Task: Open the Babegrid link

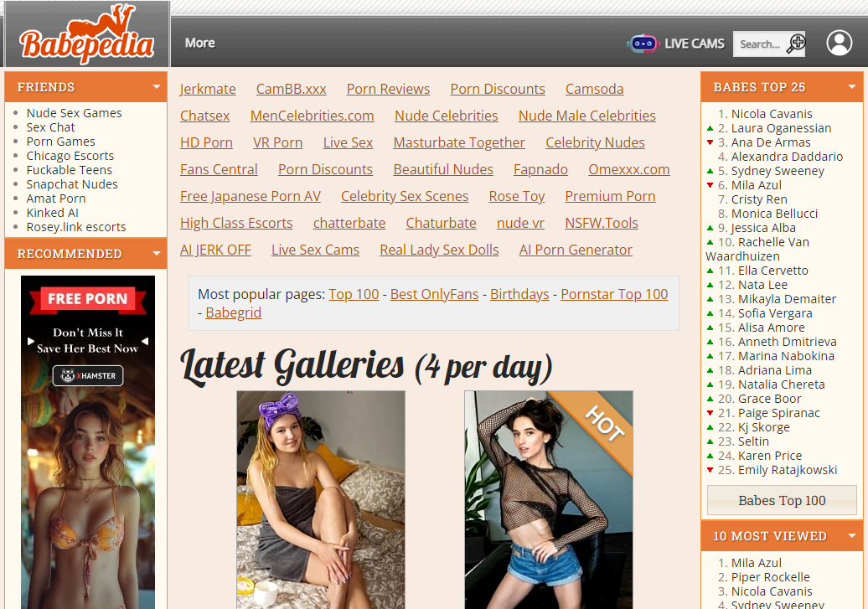Action: 233,312
